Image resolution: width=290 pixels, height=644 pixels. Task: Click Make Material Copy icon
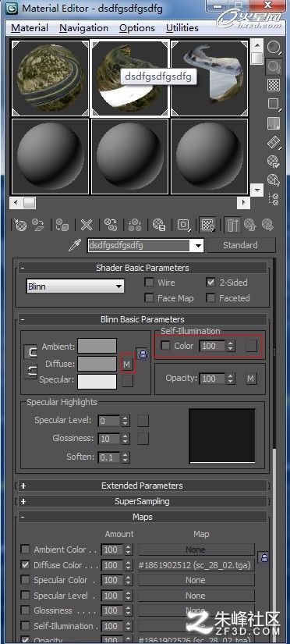111,225
